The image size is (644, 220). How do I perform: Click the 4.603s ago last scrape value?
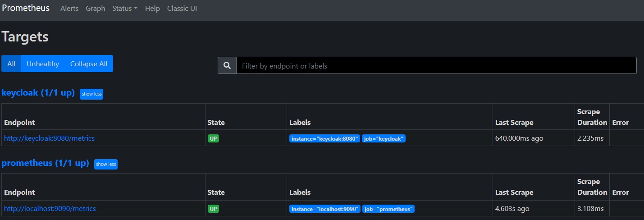coord(512,209)
